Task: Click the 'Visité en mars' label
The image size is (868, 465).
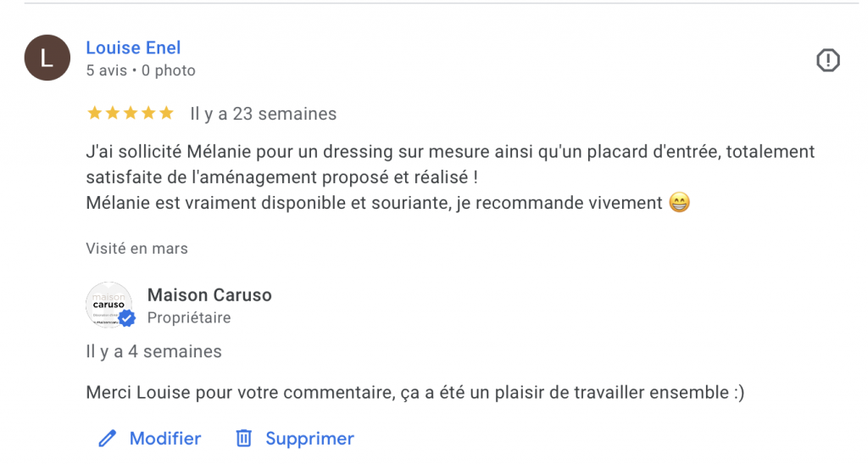Action: click(136, 249)
